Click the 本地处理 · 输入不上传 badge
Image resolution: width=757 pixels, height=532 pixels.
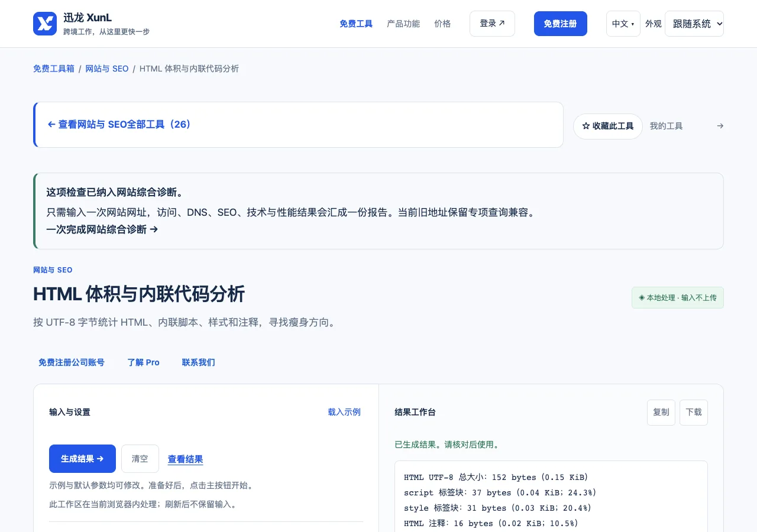click(x=678, y=298)
